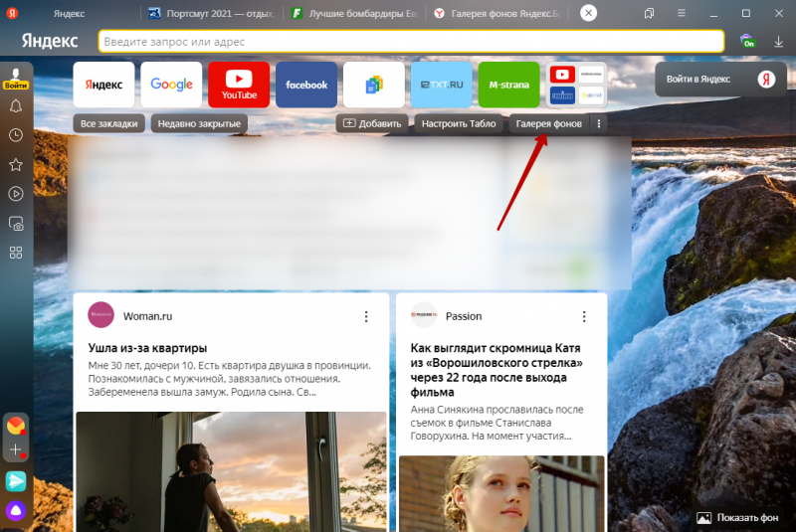Open the browser hamburger menu
Screen dimensions: 796x532
click(682, 13)
